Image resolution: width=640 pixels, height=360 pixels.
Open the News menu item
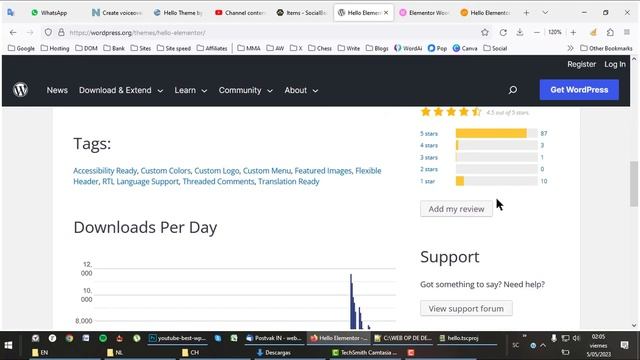pos(57,90)
